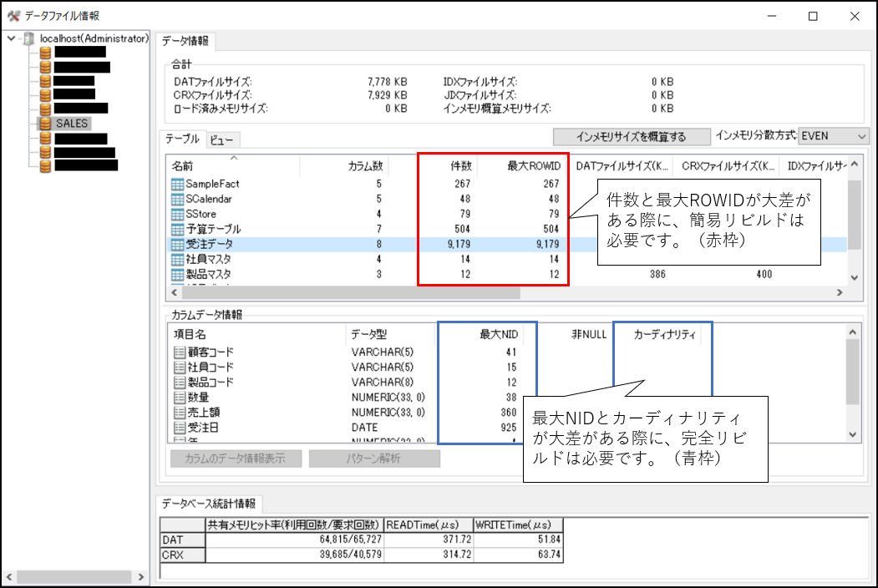Viewport: 878px width, 588px height.
Task: Select the データ情報 tab
Action: [x=187, y=40]
